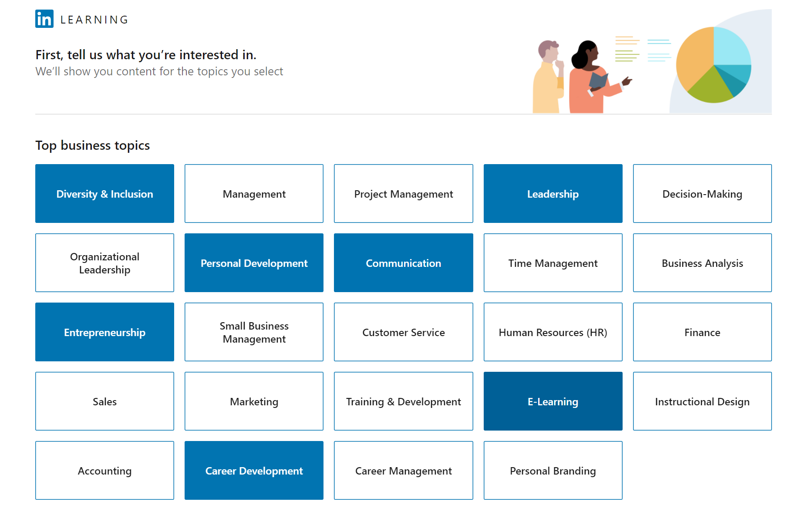Deselect the E-Learning topic
The height and width of the screenshot is (532, 812).
point(553,401)
